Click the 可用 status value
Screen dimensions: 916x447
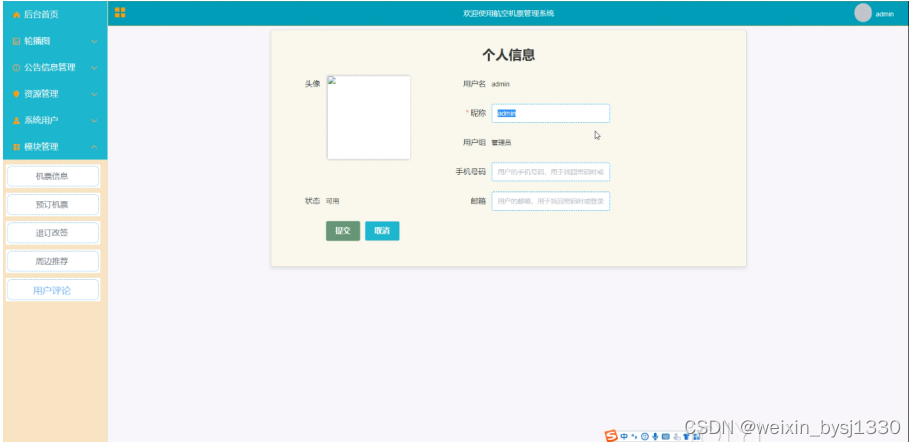(332, 201)
